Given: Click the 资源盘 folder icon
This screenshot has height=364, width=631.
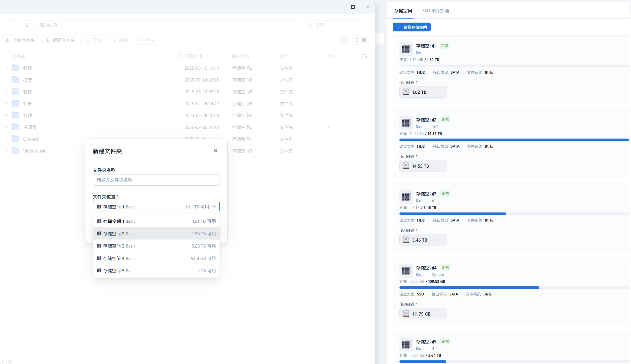Looking at the screenshot, I should click(x=15, y=127).
